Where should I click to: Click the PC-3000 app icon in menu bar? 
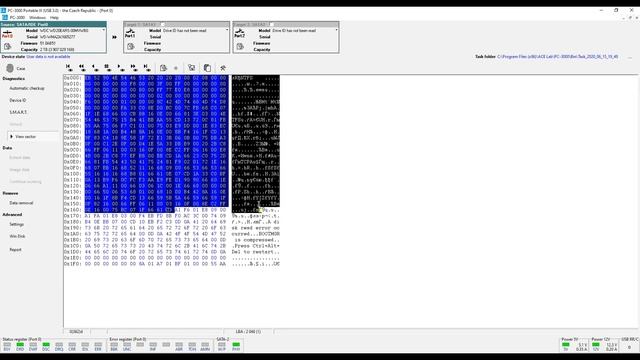click(x=4, y=18)
